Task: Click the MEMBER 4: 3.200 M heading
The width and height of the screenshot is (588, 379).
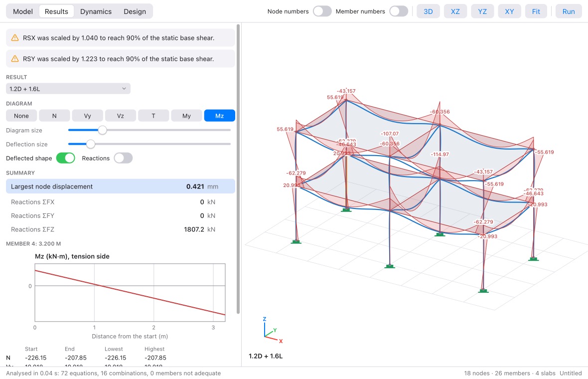Action: click(x=33, y=244)
